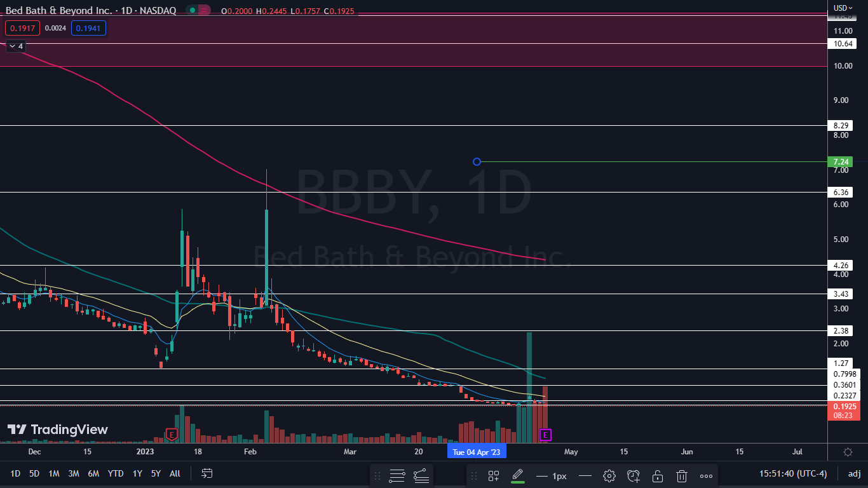The height and width of the screenshot is (488, 868).
Task: Click the 10.64 price level label
Action: pyautogui.click(x=843, y=43)
